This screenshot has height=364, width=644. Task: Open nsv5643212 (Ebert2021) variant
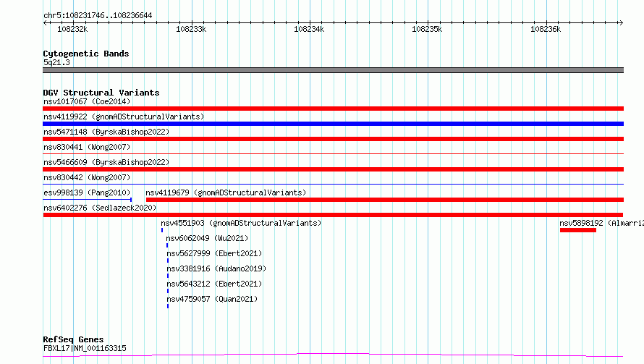[x=214, y=284]
